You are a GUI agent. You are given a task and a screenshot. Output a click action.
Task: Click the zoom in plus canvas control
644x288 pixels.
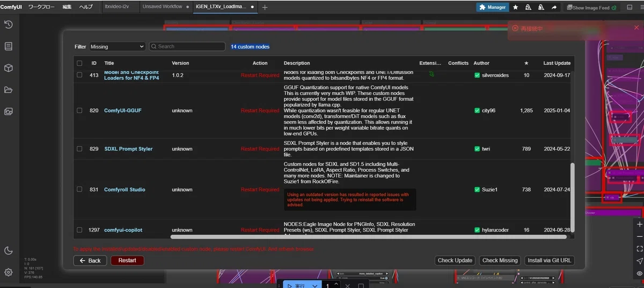639,224
